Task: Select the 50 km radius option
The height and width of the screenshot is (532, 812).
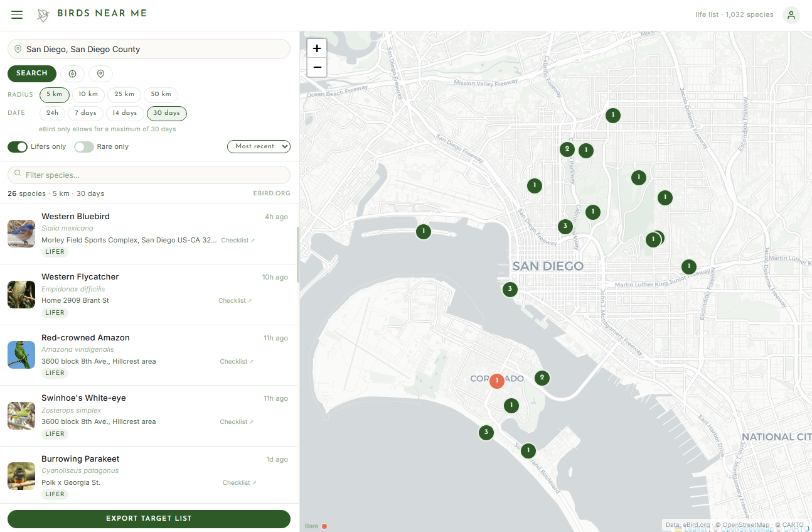Action: coord(161,94)
